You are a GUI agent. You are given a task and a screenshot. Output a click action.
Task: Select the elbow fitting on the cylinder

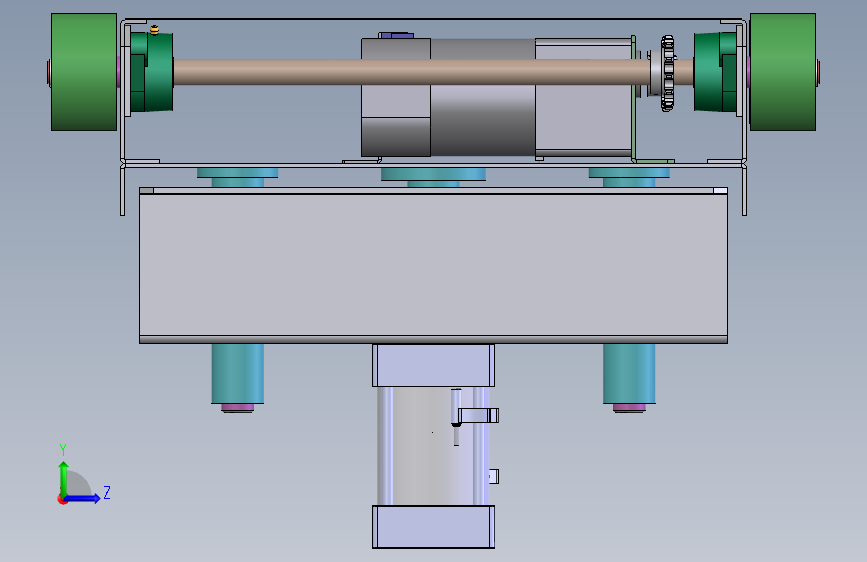478,415
